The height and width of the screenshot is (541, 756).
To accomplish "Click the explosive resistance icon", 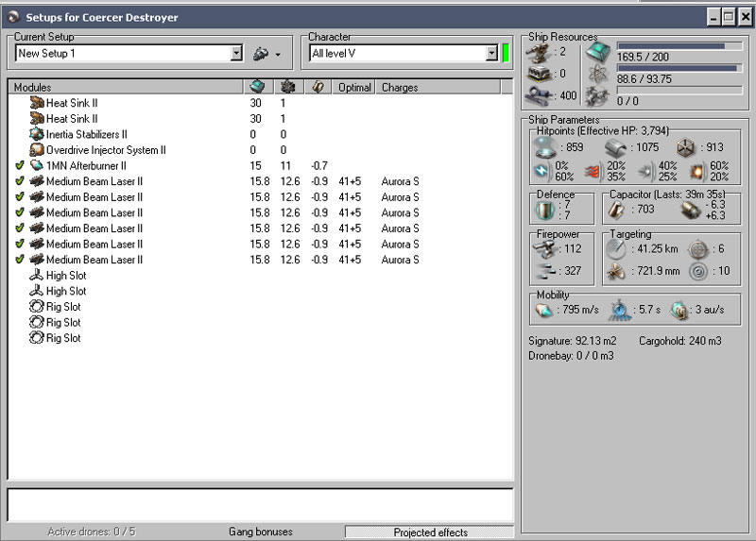I will [697, 171].
